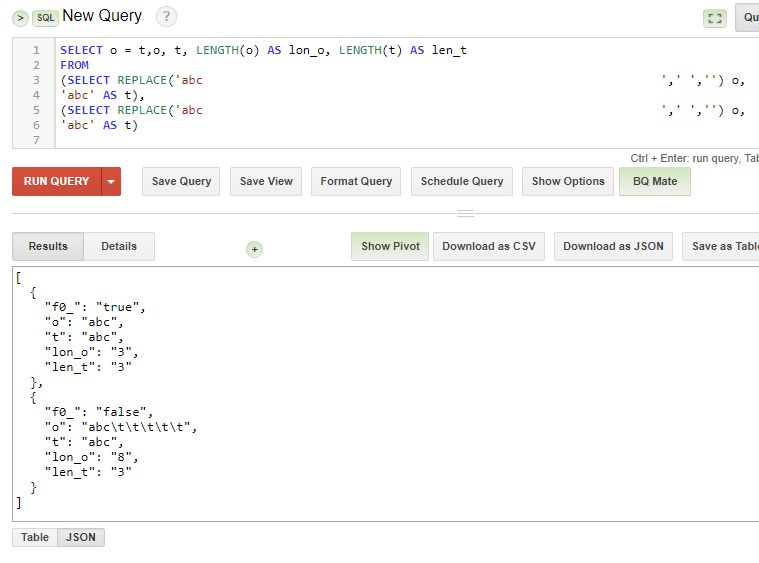Open the BQ Mate button
This screenshot has height=563, width=759.
655,182
